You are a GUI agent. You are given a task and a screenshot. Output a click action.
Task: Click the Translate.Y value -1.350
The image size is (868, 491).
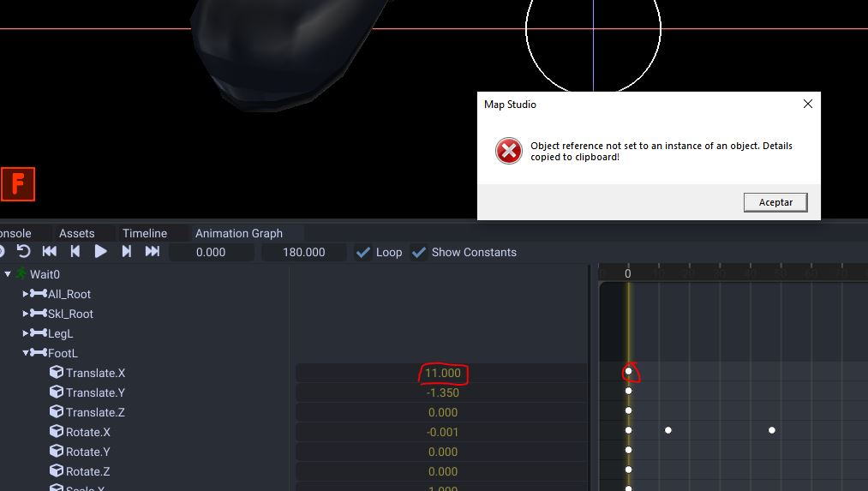442,392
